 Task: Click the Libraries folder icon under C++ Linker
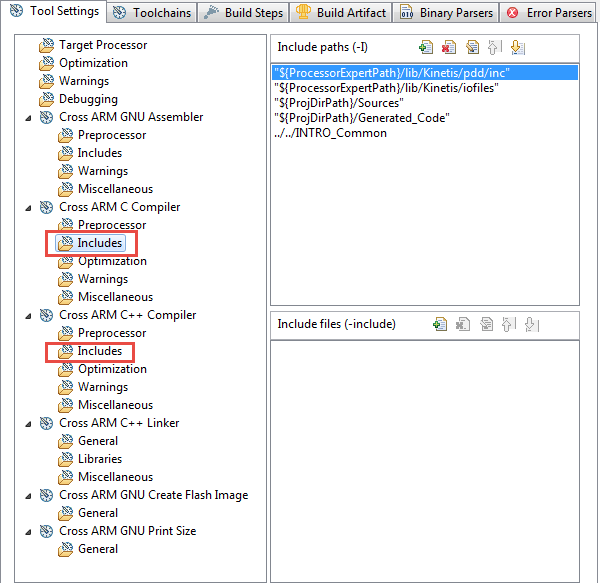[65, 459]
